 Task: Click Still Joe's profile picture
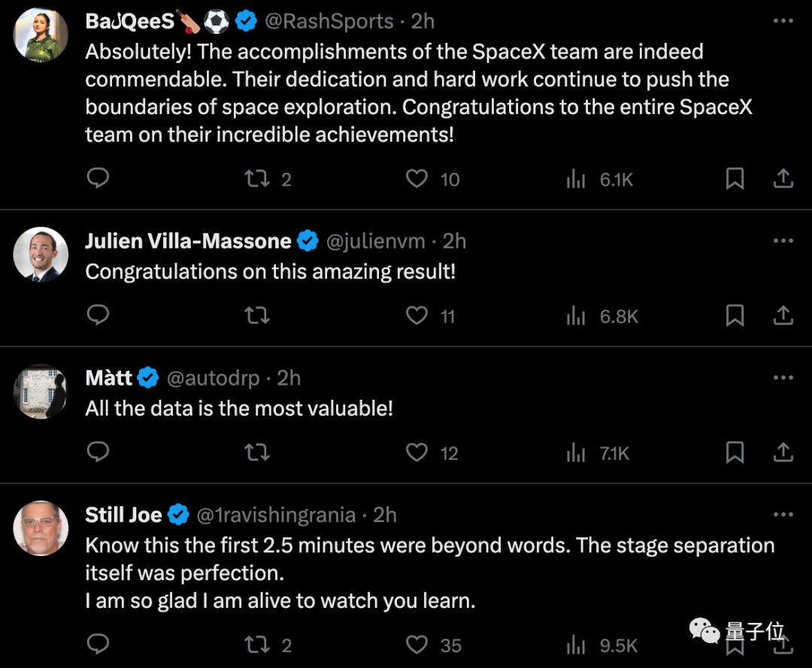tap(41, 528)
